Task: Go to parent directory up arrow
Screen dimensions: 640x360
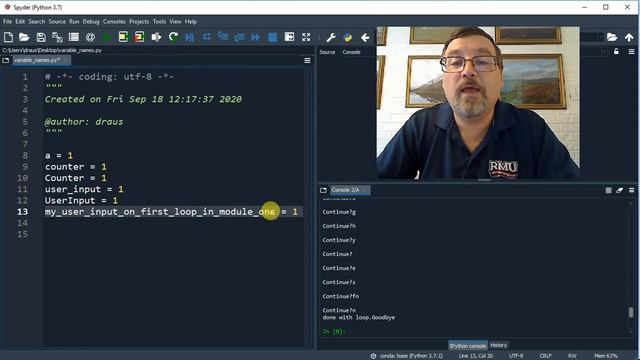Action: 629,38
